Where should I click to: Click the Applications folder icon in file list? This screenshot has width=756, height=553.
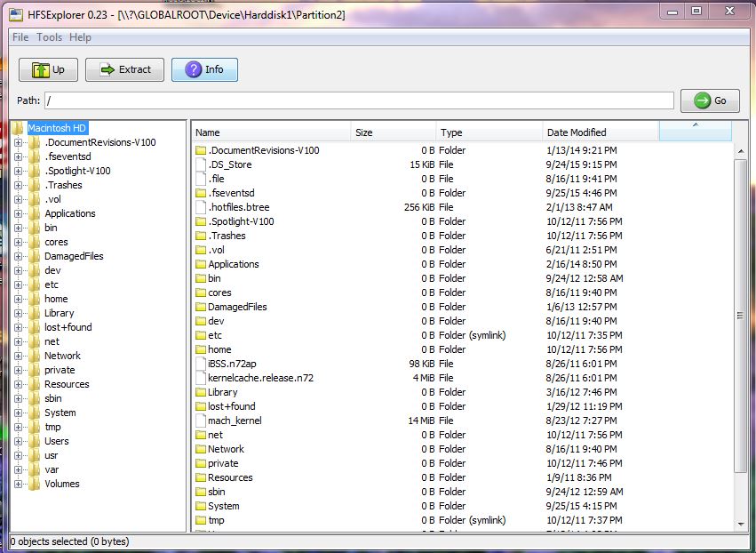(x=200, y=264)
